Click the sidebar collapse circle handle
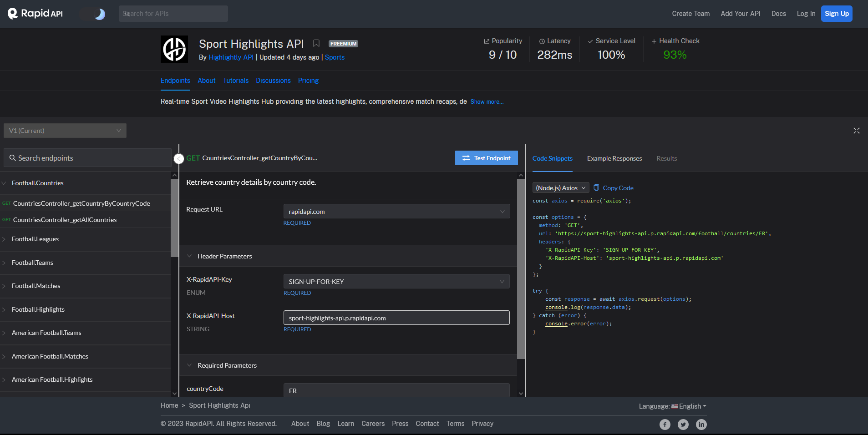This screenshot has height=435, width=868. click(179, 158)
